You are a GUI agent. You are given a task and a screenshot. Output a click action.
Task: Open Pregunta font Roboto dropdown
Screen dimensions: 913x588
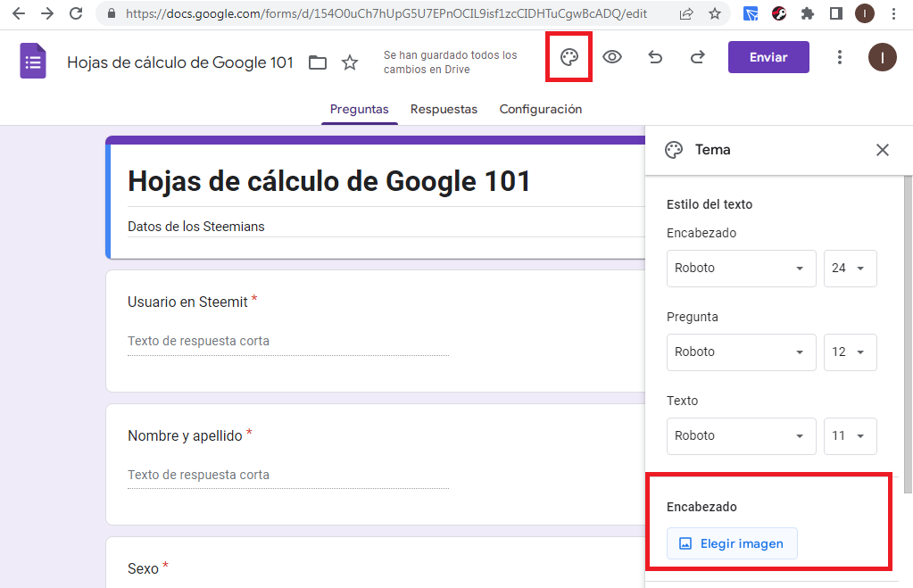pyautogui.click(x=742, y=352)
